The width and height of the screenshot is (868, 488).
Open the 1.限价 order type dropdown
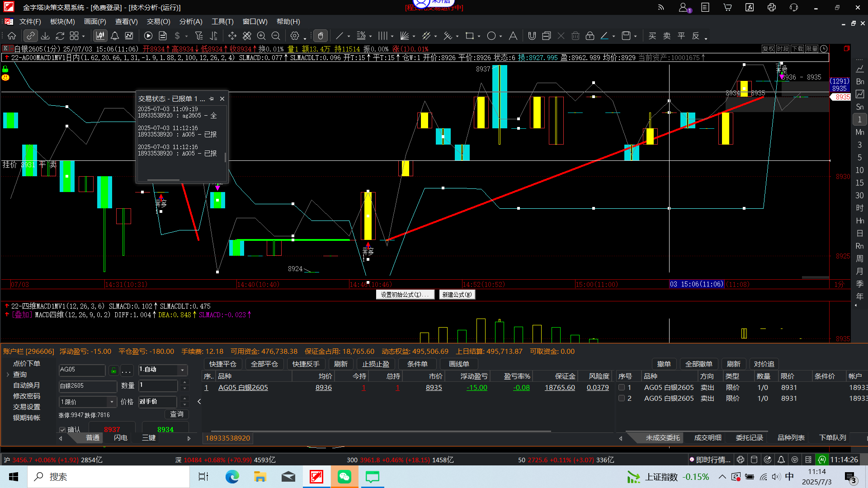pos(112,402)
